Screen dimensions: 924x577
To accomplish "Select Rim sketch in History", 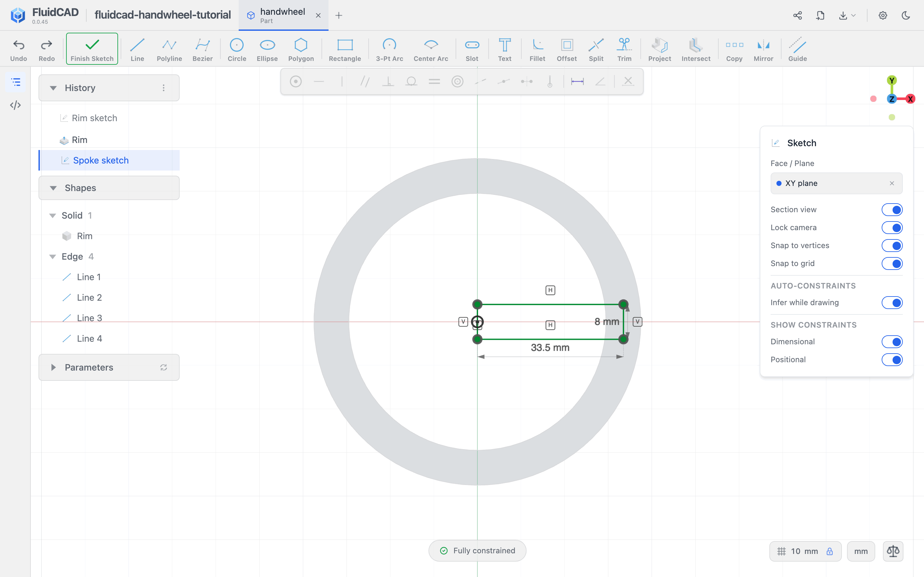I will [94, 118].
